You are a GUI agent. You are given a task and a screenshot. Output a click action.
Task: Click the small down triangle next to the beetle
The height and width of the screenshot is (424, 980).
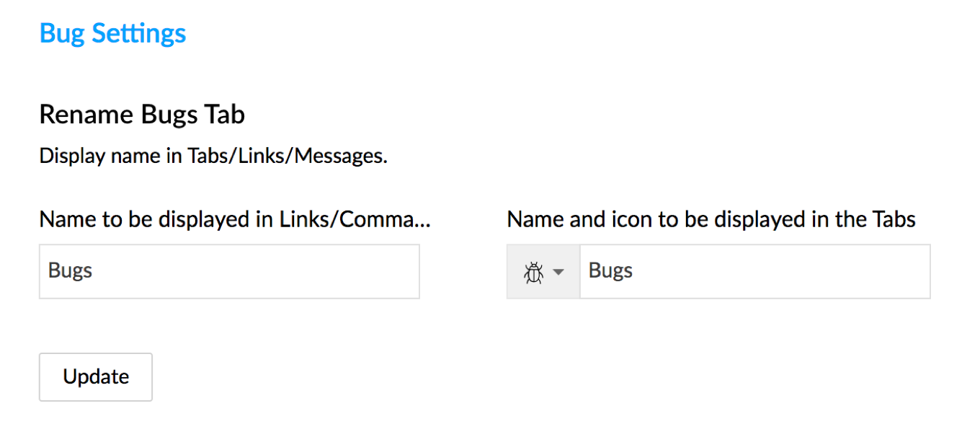558,273
